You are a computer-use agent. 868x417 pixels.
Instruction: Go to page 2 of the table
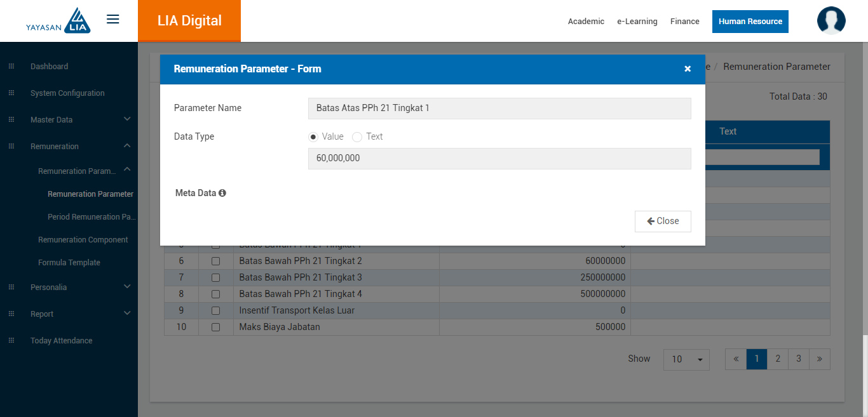(x=777, y=359)
